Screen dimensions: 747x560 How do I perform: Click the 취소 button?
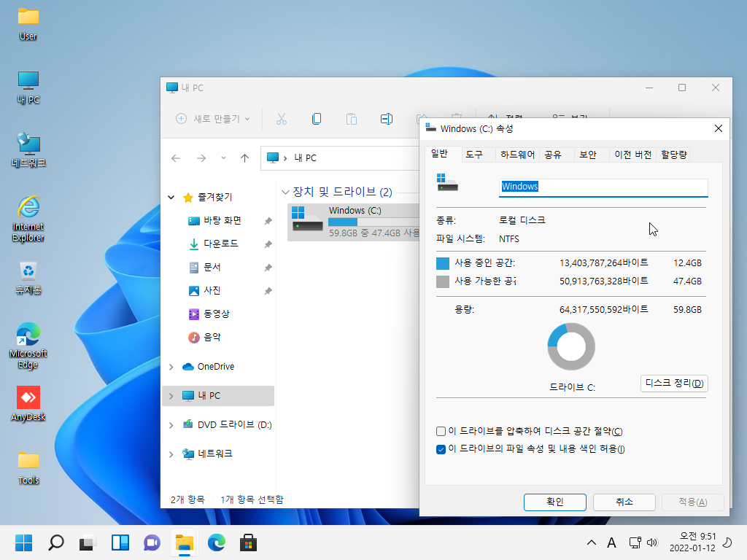(x=624, y=502)
